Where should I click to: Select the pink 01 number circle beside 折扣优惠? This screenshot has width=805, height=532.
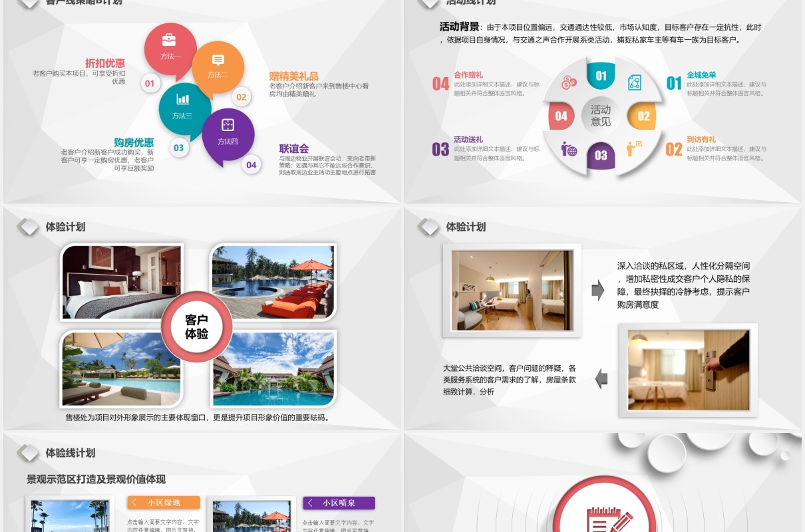coord(150,83)
